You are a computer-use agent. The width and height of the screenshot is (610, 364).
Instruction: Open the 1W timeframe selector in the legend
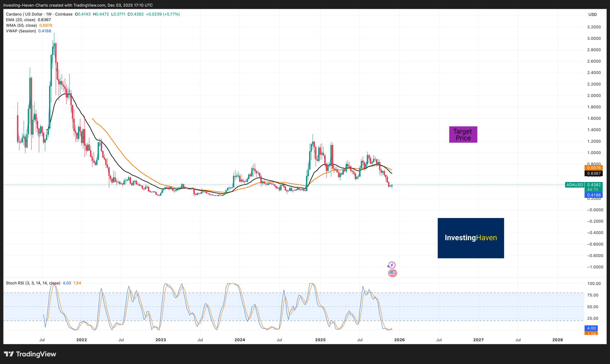pos(48,14)
